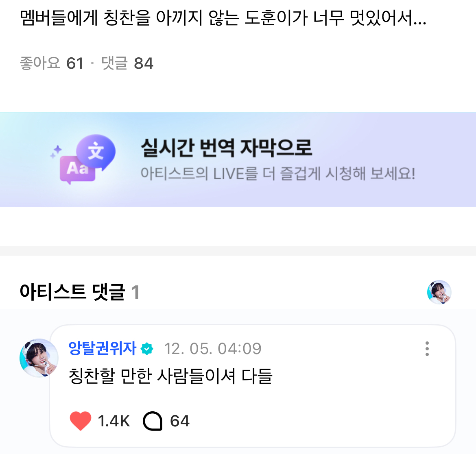Viewport: 476px width, 454px height.
Task: Tap the banner subtitle about LIVE viewing
Action: coord(277,174)
